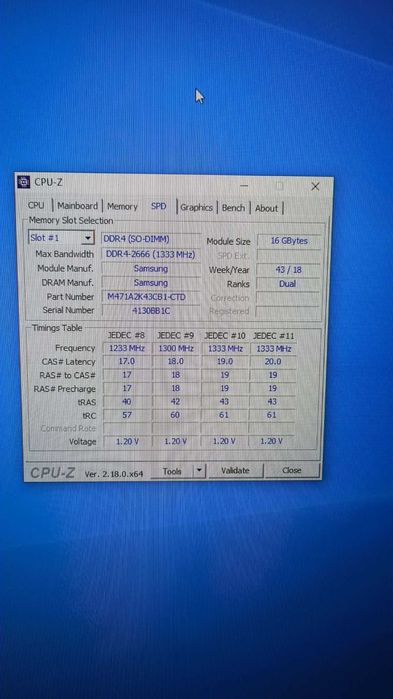Switch to the Graphics tab
Image resolution: width=393 pixels, height=699 pixels.
196,207
